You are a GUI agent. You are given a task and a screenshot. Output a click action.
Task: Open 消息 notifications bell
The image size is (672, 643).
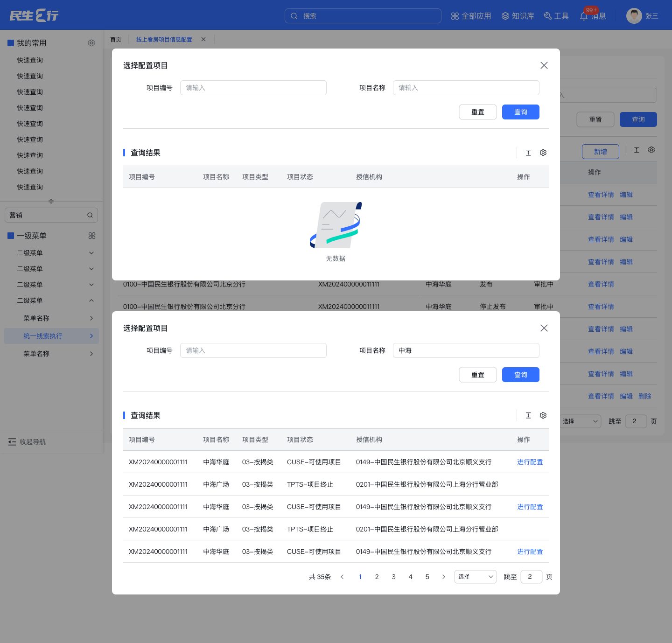click(x=593, y=16)
